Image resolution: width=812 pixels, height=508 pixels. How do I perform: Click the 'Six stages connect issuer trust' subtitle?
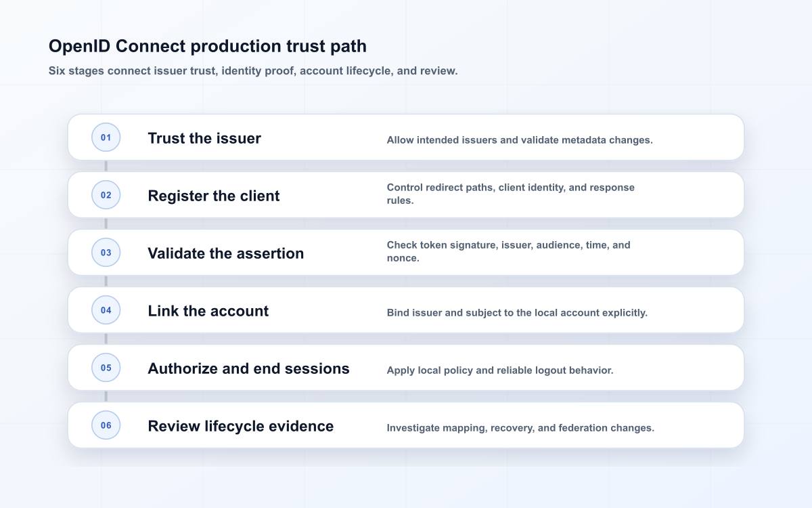pos(253,70)
